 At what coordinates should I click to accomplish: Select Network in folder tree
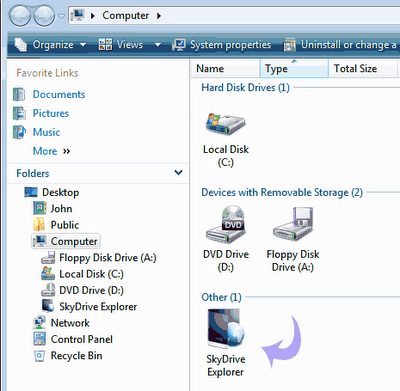coord(70,323)
